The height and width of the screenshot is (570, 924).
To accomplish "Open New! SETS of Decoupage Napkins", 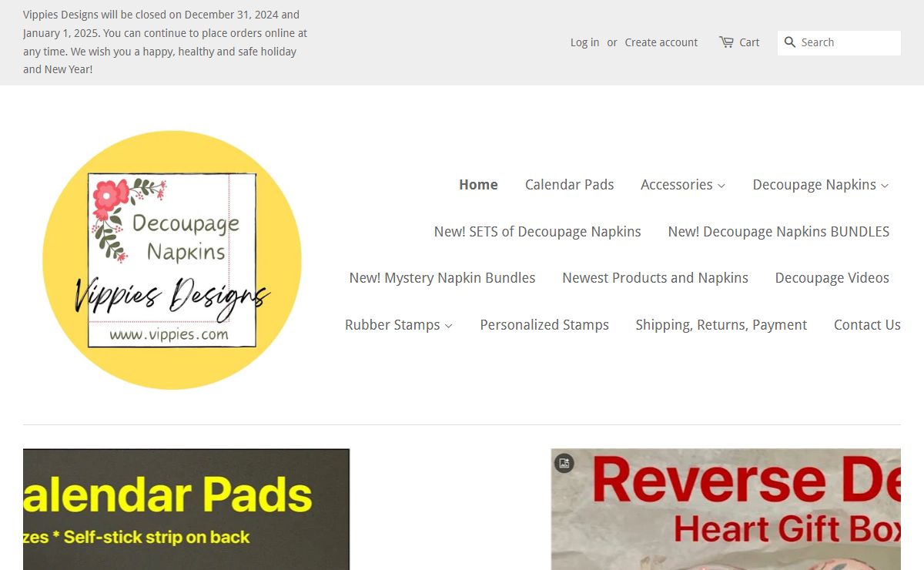I will (537, 232).
